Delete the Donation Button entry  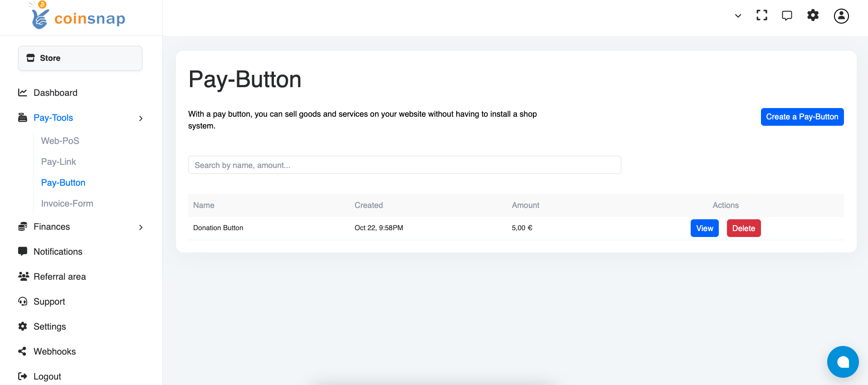pyautogui.click(x=743, y=228)
